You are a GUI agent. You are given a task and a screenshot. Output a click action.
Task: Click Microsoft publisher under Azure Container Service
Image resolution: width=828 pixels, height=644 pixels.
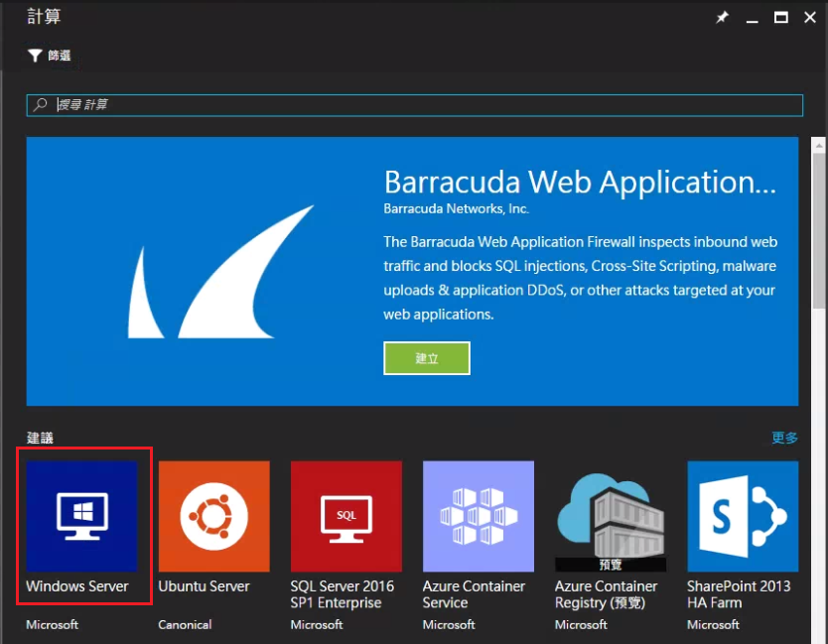449,625
